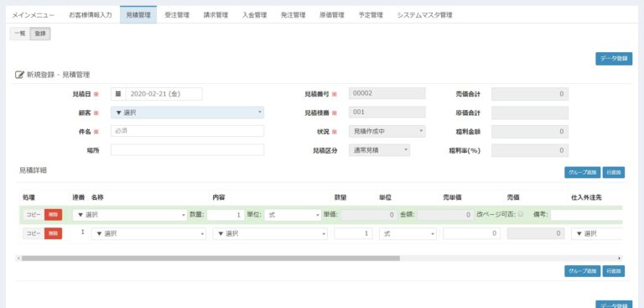
Task: Click the 粗利率(%) field
Action: [530, 150]
